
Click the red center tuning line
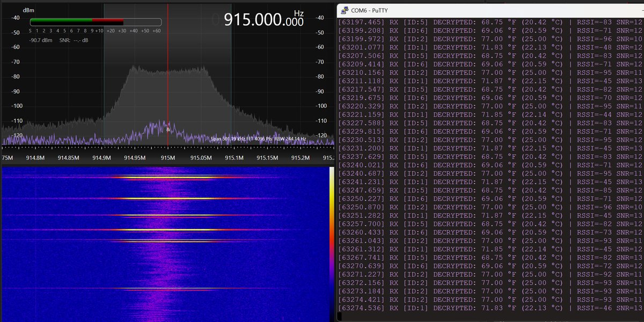point(167,75)
